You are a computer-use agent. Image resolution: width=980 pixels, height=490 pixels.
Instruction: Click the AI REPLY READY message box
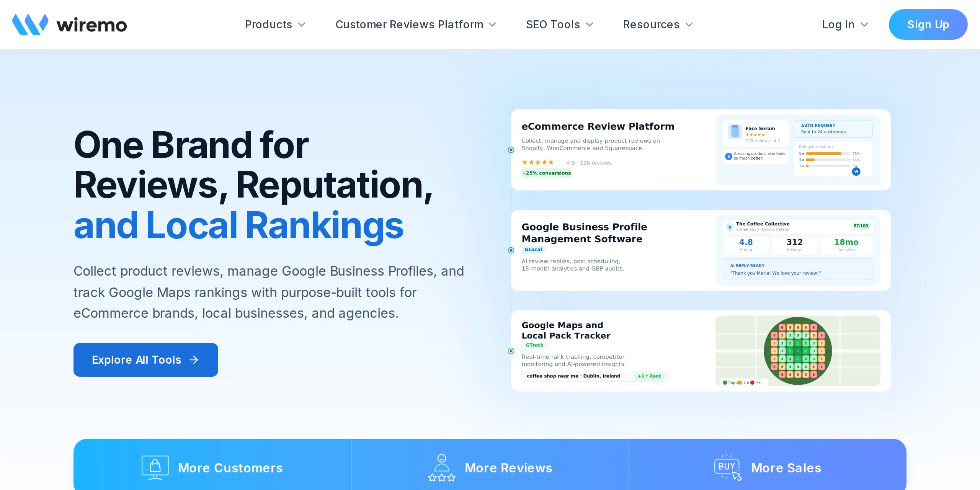pyautogui.click(x=797, y=269)
